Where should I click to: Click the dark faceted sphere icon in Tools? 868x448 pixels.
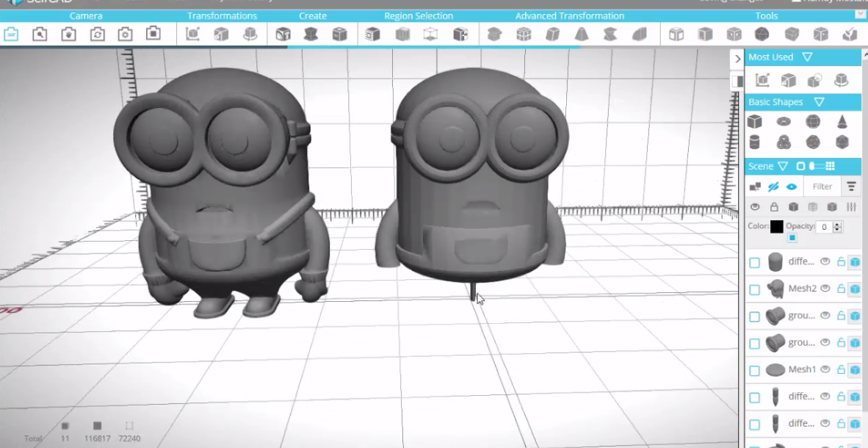tap(762, 35)
